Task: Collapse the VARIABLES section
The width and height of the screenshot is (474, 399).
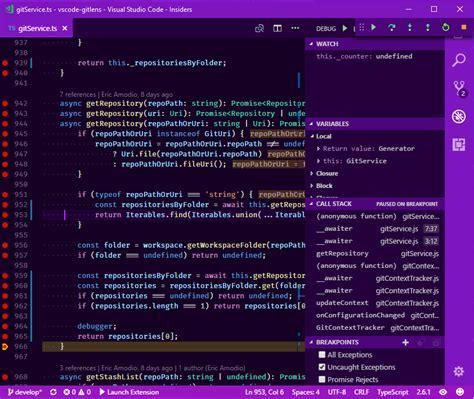Action: coord(374,124)
